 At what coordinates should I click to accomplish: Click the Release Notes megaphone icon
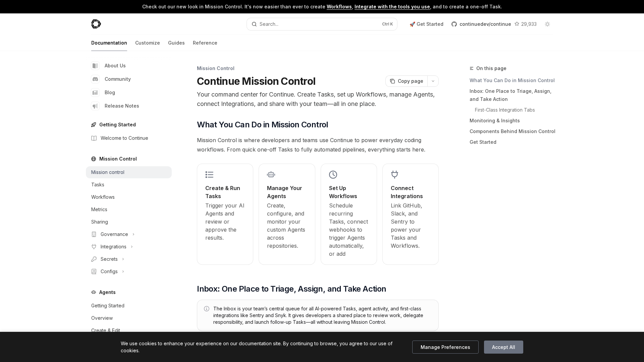[x=95, y=106]
